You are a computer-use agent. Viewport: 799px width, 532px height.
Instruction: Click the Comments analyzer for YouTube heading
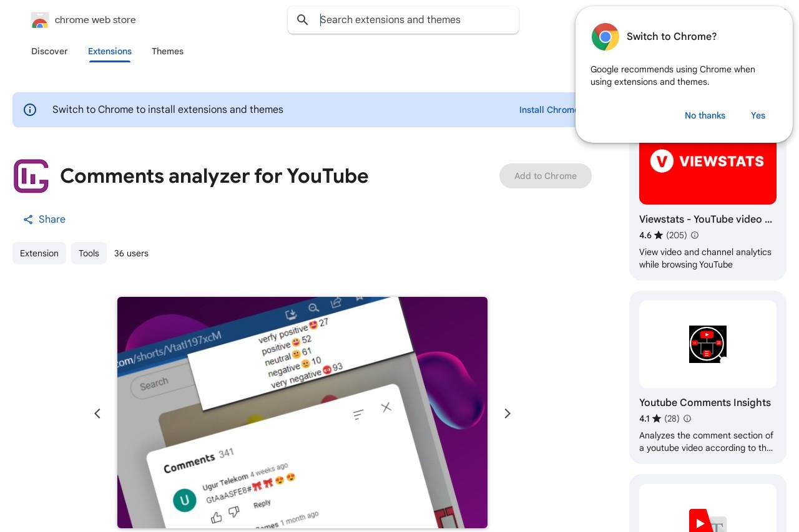click(214, 176)
